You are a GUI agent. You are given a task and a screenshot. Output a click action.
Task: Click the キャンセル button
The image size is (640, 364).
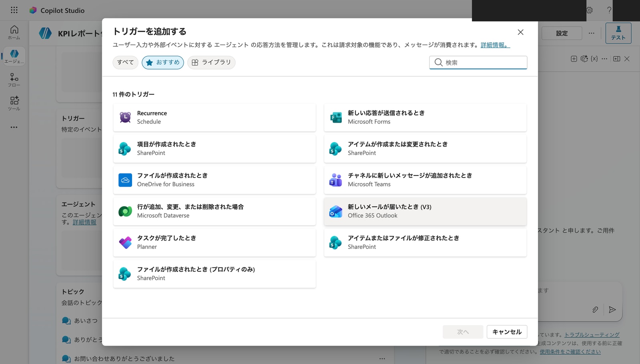tap(507, 332)
